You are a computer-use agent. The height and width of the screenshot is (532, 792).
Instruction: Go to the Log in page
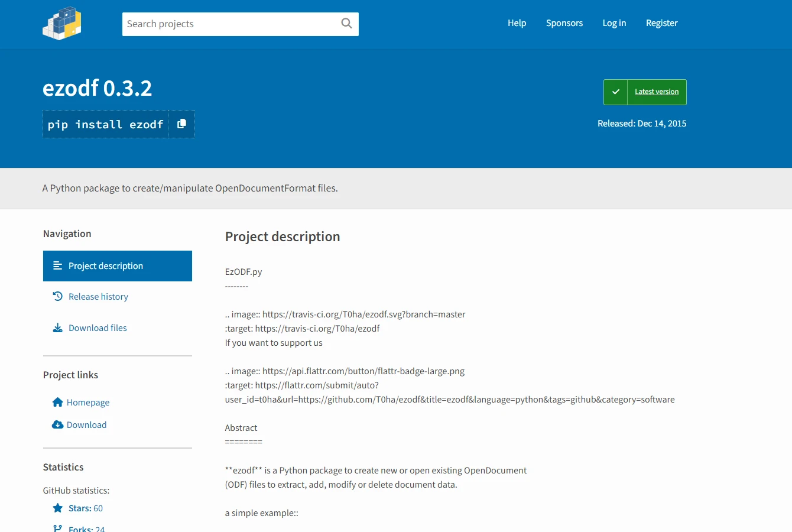[614, 23]
